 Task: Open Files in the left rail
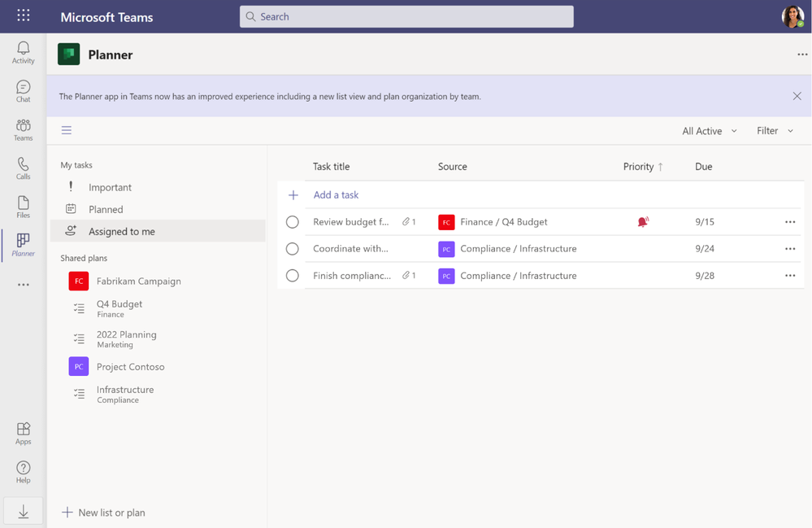pos(24,207)
